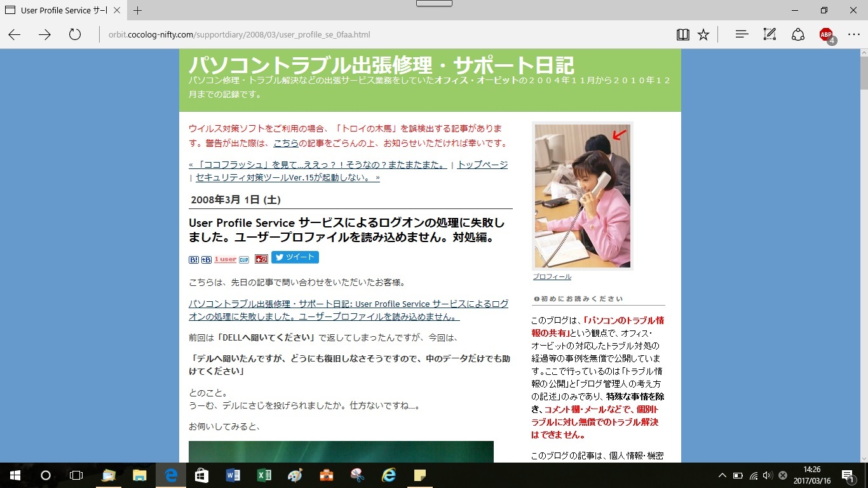Open Reading view book icon
Viewport: 868px width, 488px height.
coord(683,34)
